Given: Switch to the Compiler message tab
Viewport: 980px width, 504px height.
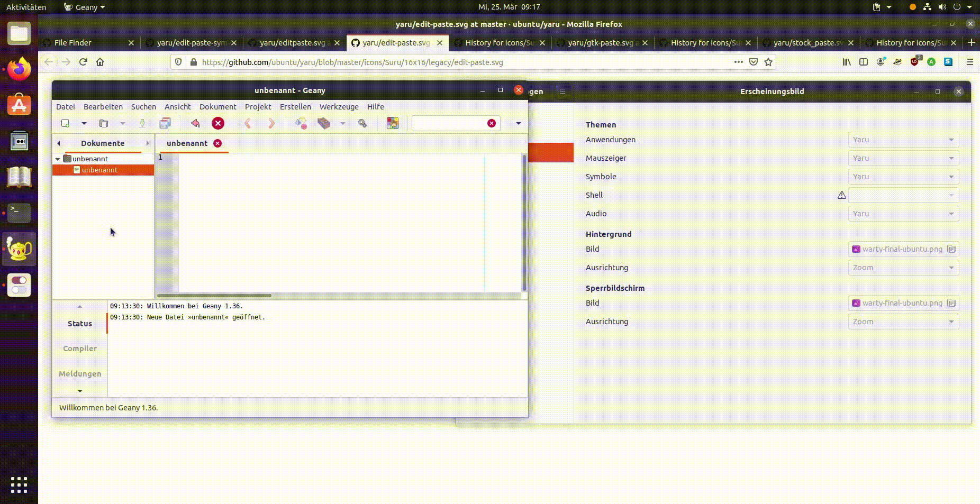Looking at the screenshot, I should pos(80,349).
